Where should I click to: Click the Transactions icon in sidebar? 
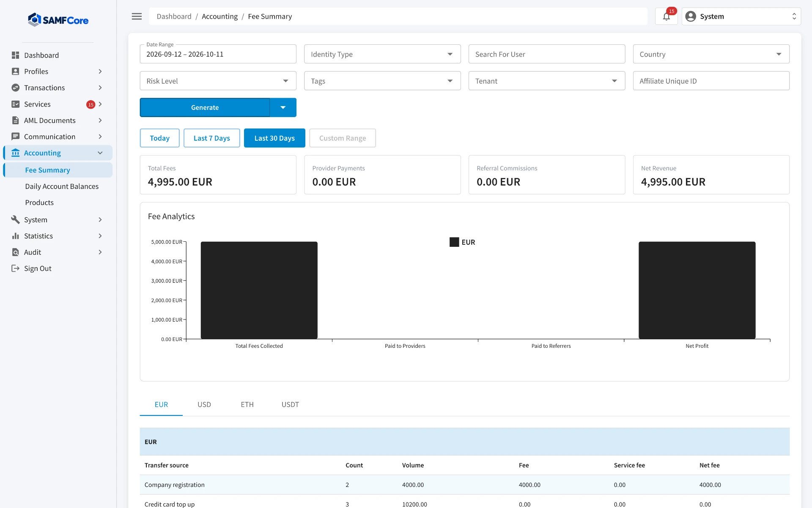(x=16, y=88)
